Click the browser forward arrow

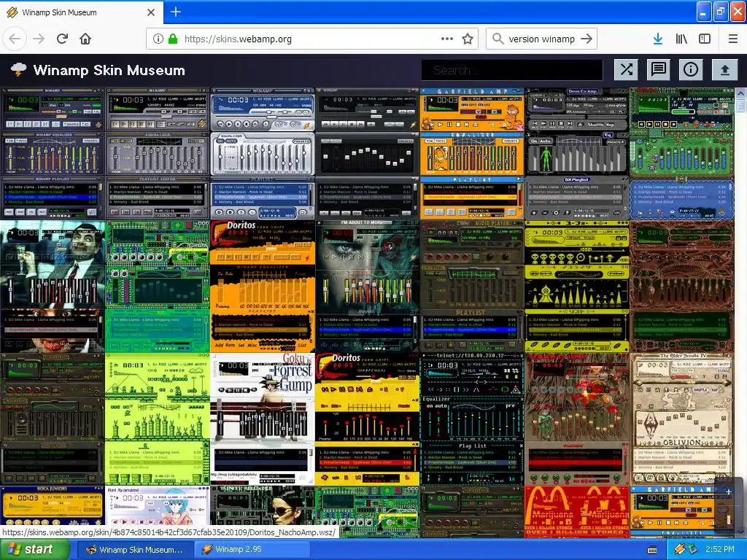pos(39,39)
